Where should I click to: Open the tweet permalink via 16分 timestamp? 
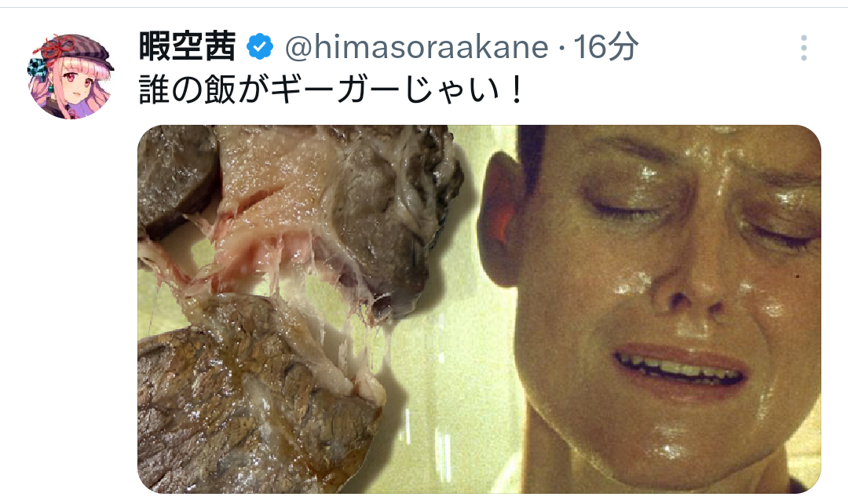[605, 46]
